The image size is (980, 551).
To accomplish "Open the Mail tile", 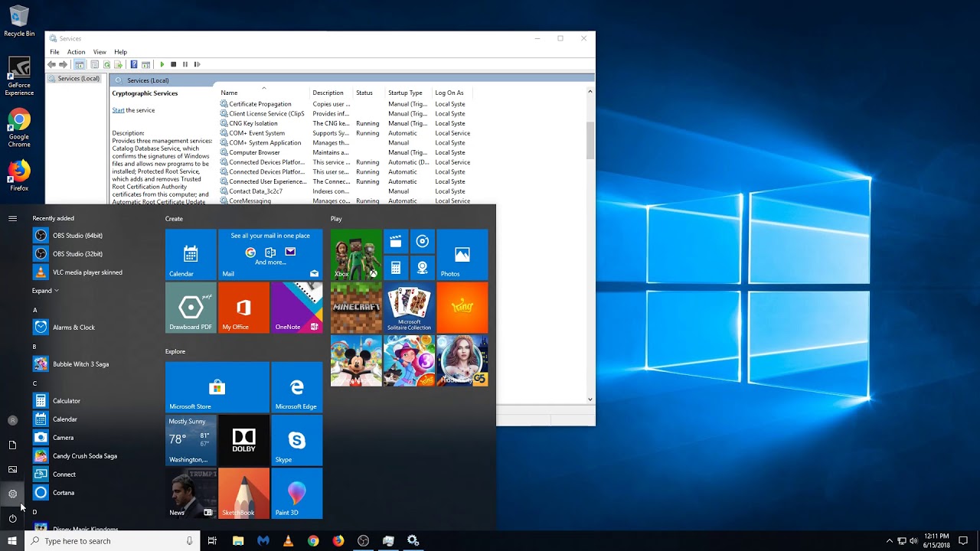I will tap(270, 255).
